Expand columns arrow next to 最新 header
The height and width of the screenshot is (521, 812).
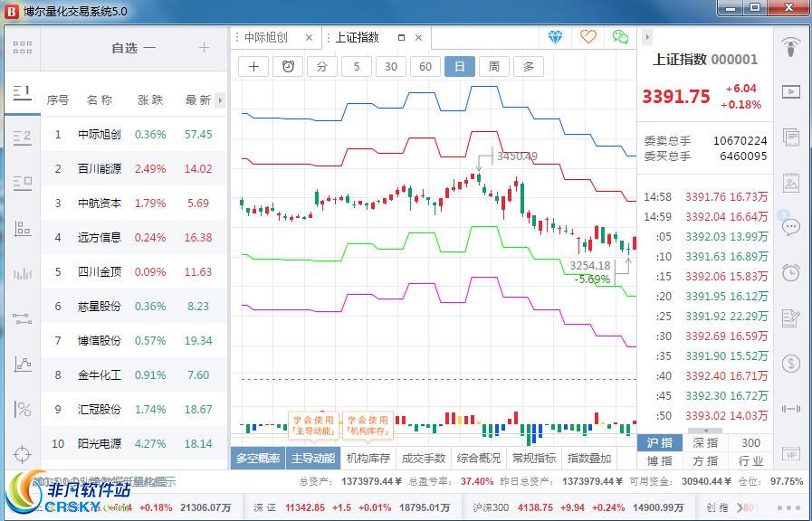220,100
